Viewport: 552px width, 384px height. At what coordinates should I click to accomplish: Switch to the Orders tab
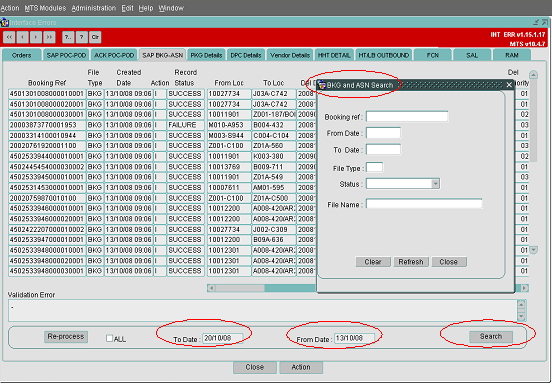(21, 55)
